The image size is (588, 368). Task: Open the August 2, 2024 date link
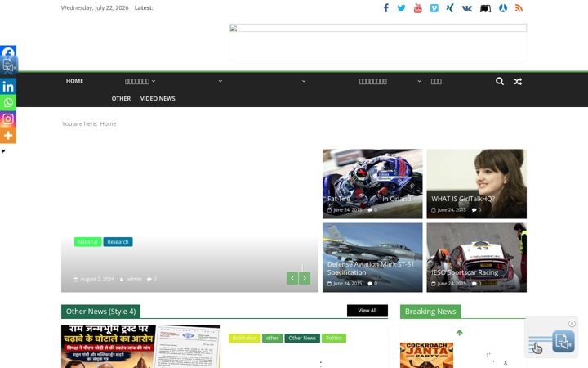(x=97, y=279)
